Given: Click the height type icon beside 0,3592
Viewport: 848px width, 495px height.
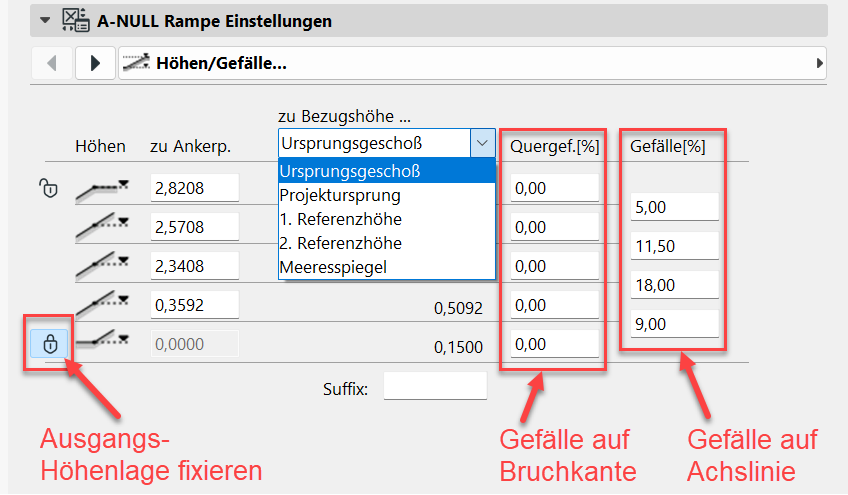Looking at the screenshot, I should [103, 304].
